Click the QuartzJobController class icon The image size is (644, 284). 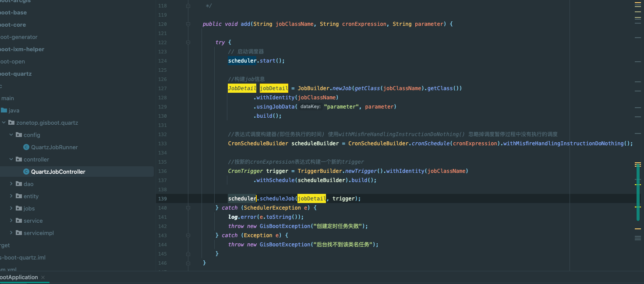coord(26,172)
